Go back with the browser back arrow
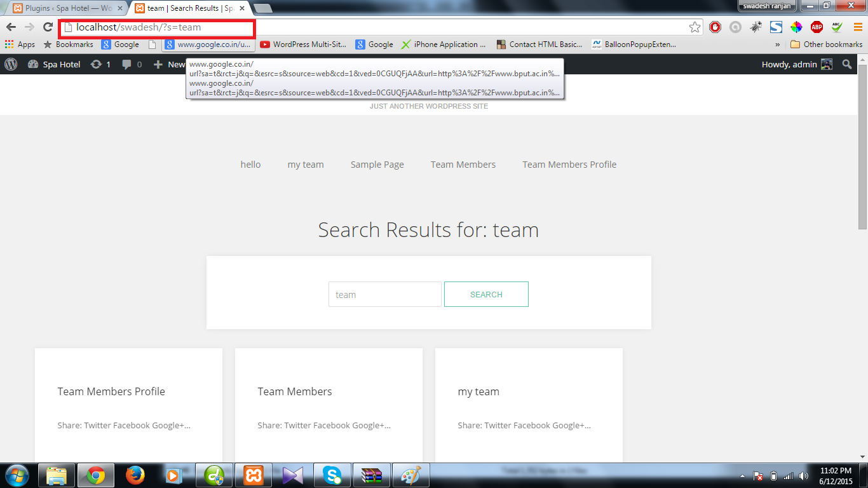 tap(11, 27)
